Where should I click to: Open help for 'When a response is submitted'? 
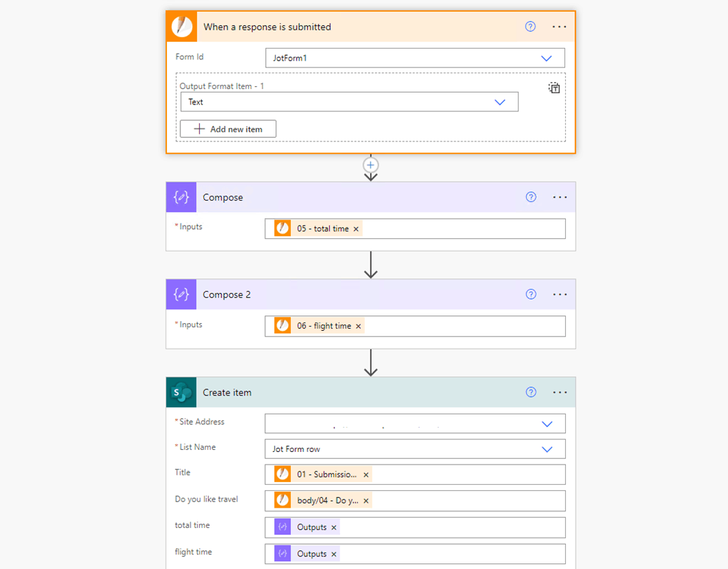tap(530, 26)
